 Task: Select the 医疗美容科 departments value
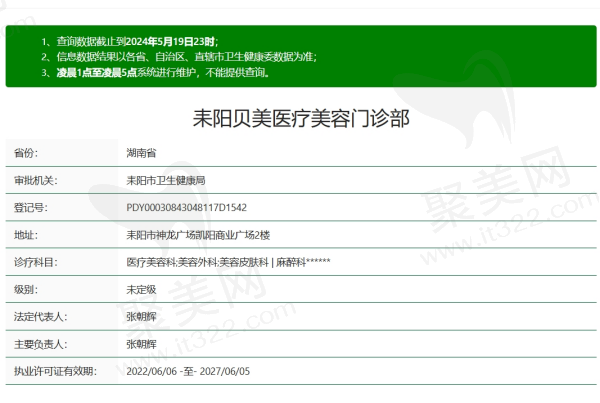point(228,262)
